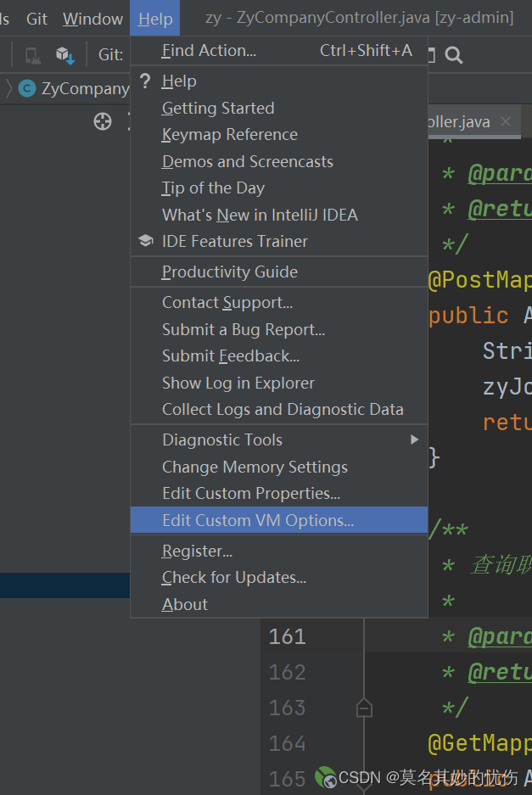Collapse the comment fold at line 163
This screenshot has height=795, width=532.
click(364, 708)
